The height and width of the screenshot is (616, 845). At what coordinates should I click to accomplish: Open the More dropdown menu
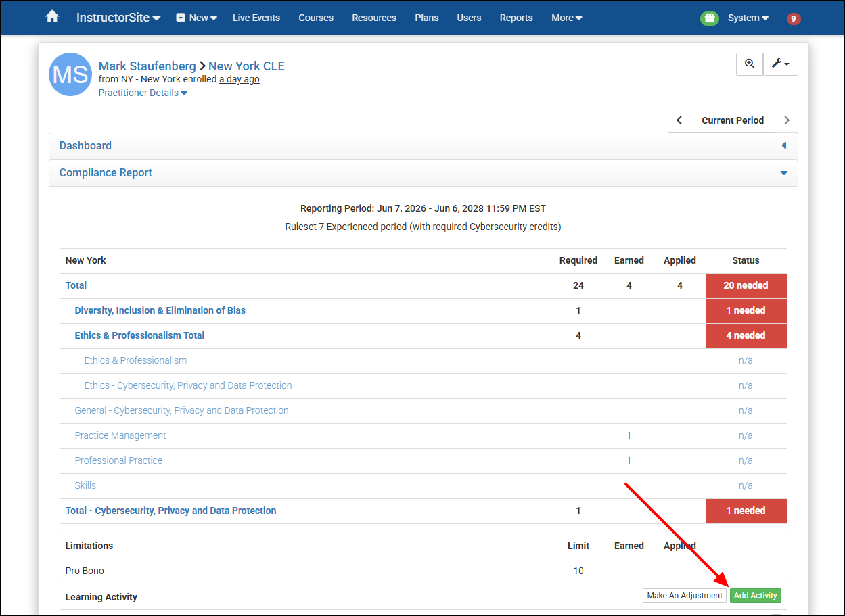566,18
